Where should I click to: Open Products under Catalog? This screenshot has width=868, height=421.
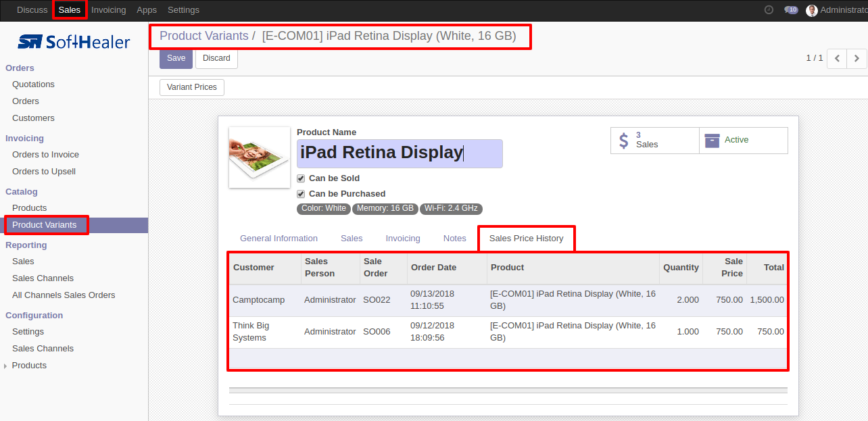click(29, 208)
